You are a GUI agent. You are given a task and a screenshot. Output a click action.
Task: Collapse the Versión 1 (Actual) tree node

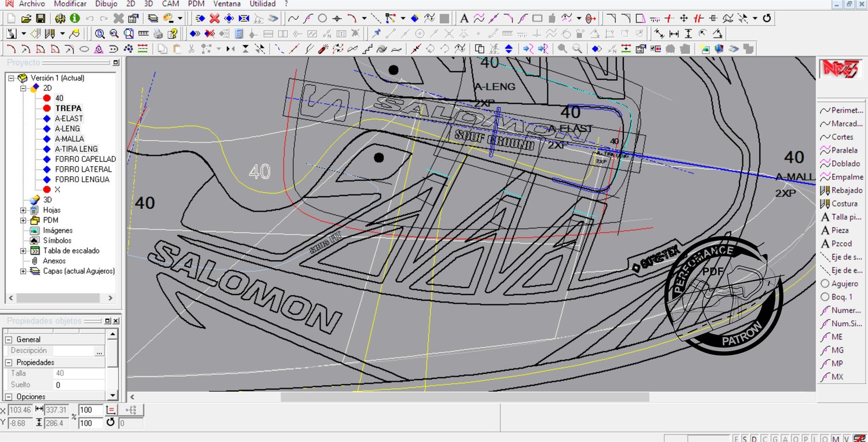click(12, 78)
